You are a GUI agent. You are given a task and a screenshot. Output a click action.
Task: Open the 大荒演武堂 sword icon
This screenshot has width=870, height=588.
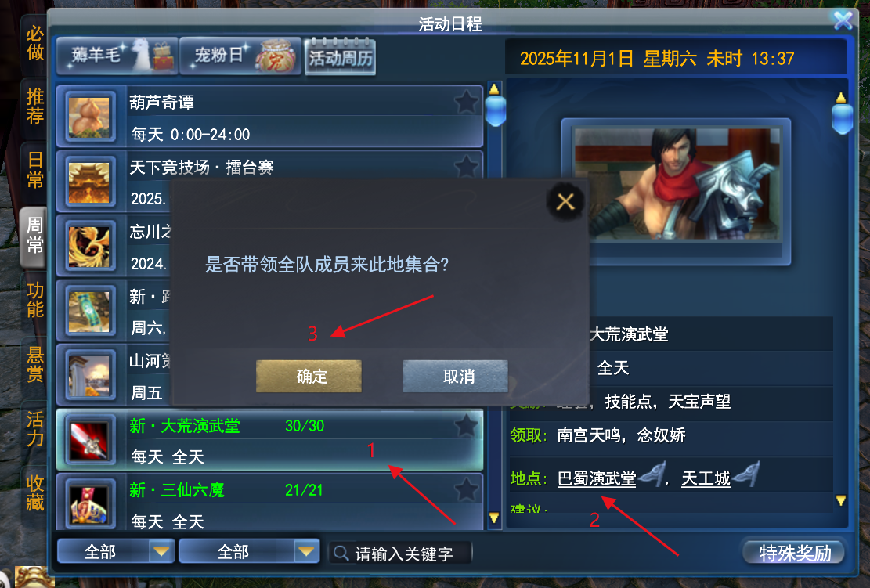point(89,442)
